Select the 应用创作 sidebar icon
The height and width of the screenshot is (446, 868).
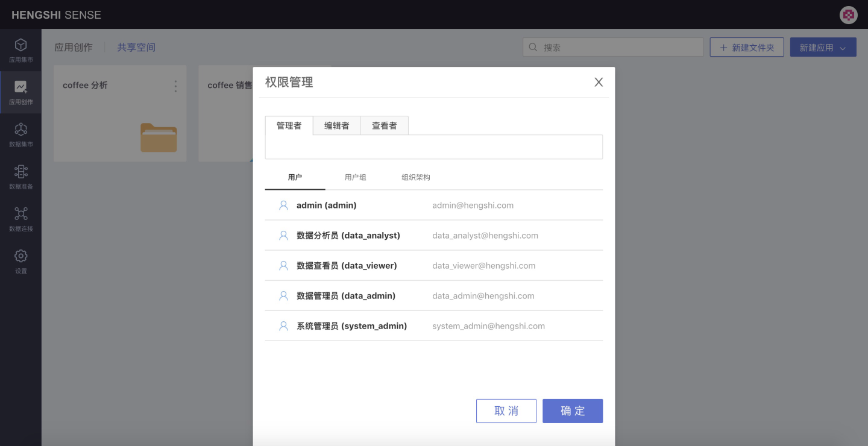click(x=20, y=92)
